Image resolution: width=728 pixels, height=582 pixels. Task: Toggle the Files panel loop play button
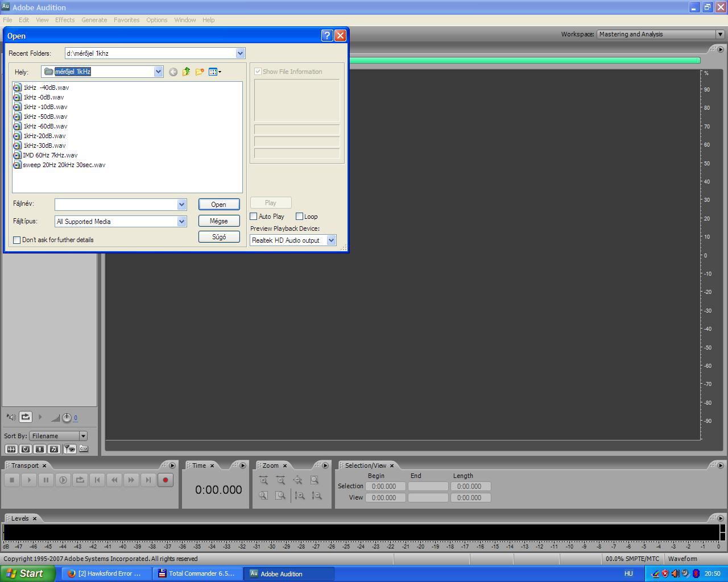pyautogui.click(x=26, y=417)
